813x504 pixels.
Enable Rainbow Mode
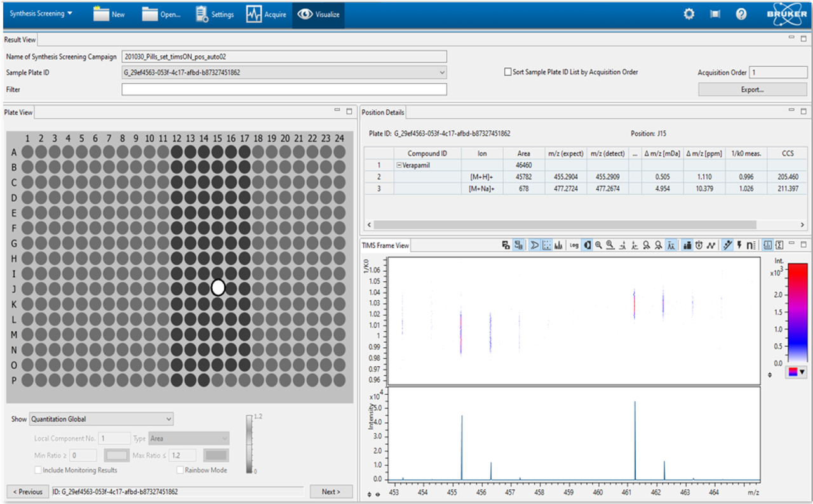180,470
